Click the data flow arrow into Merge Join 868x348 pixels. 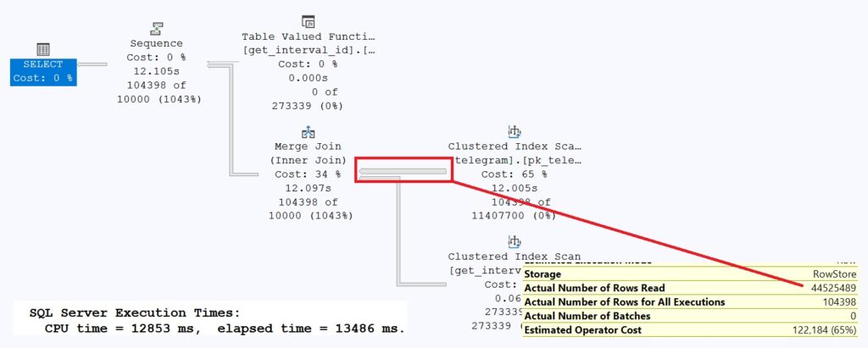click(x=403, y=172)
